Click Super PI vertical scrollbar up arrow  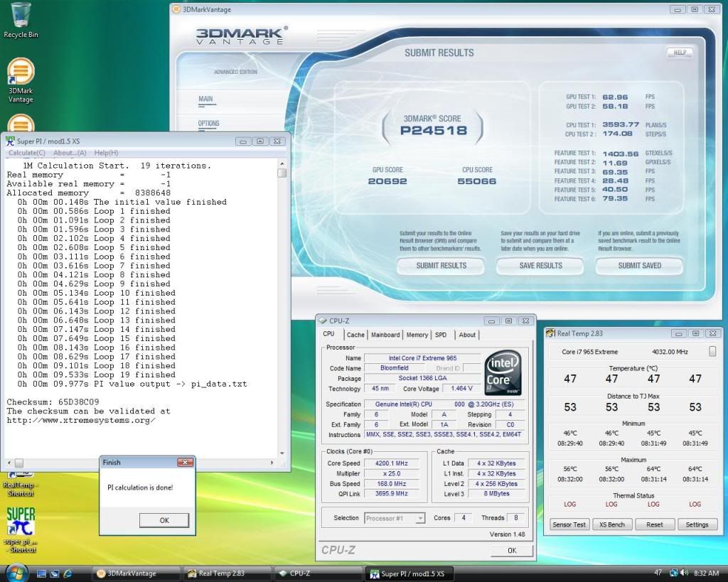click(x=282, y=164)
